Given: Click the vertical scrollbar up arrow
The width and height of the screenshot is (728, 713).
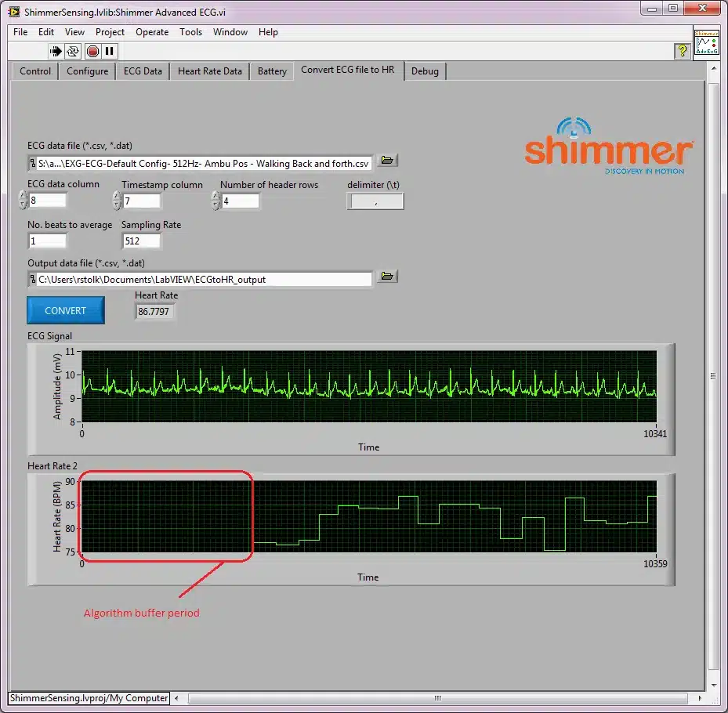Looking at the screenshot, I should pyautogui.click(x=714, y=68).
